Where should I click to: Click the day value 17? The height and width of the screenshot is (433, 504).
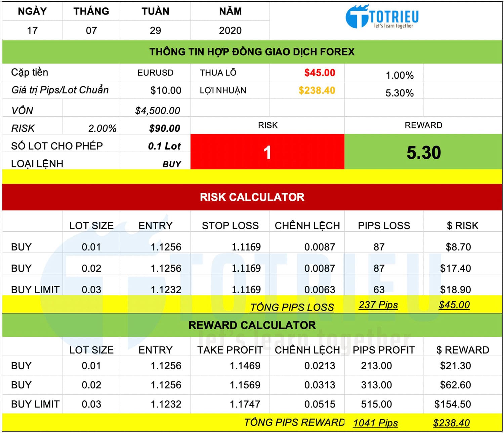coord(32,31)
